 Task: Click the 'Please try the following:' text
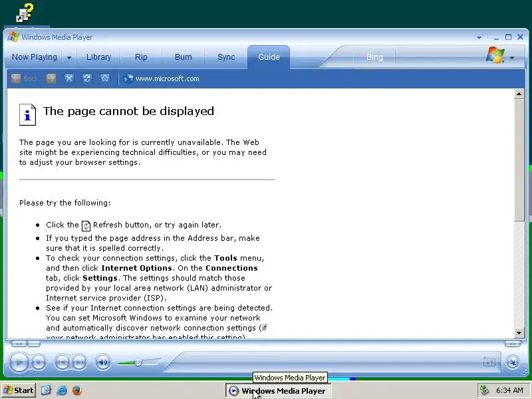click(x=65, y=203)
